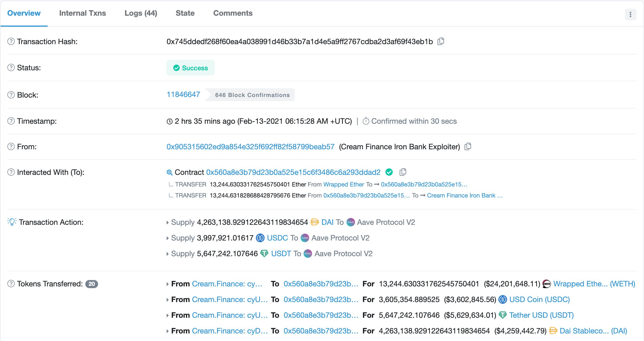
Task: Open USDC link in Transaction Action
Action: click(x=277, y=238)
